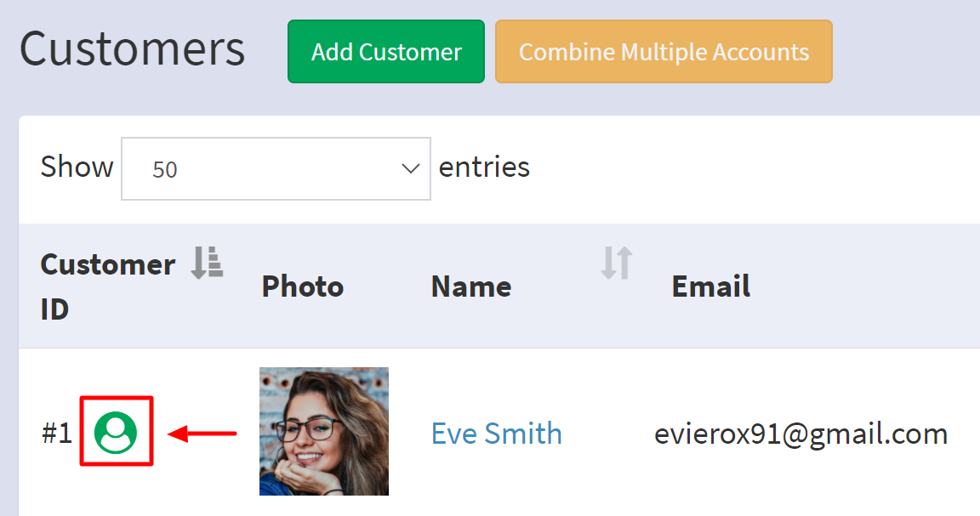Open the Eve Smith customer link
980x516 pixels.
click(x=497, y=433)
